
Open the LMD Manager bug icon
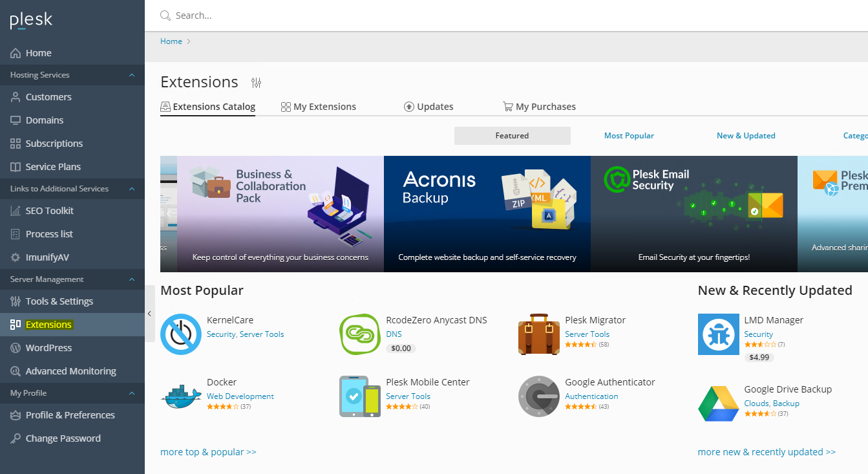pyautogui.click(x=718, y=334)
